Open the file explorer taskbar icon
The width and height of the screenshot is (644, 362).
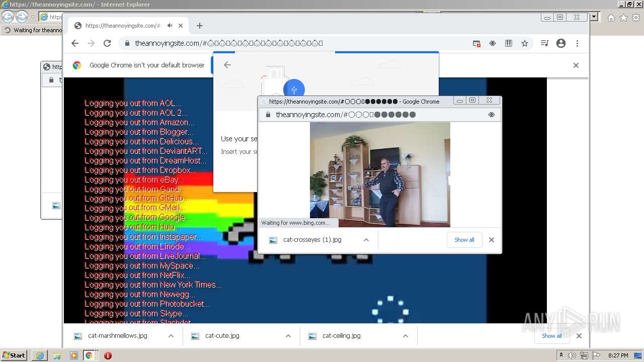click(x=57, y=355)
